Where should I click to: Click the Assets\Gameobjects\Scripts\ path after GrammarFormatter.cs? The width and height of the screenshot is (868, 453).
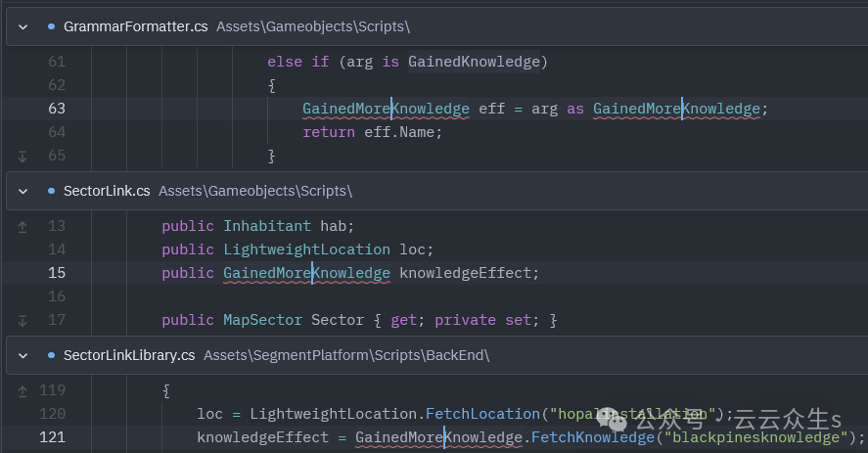(x=313, y=26)
